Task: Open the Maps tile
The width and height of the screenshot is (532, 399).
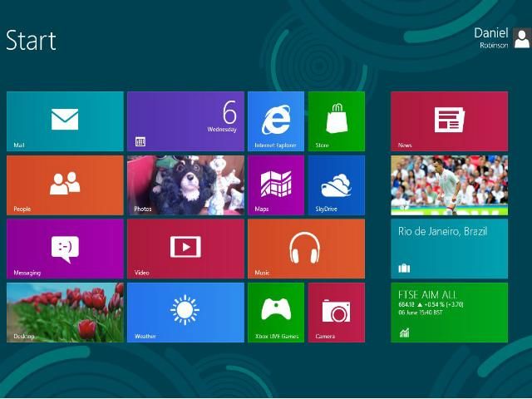Action: click(x=276, y=185)
